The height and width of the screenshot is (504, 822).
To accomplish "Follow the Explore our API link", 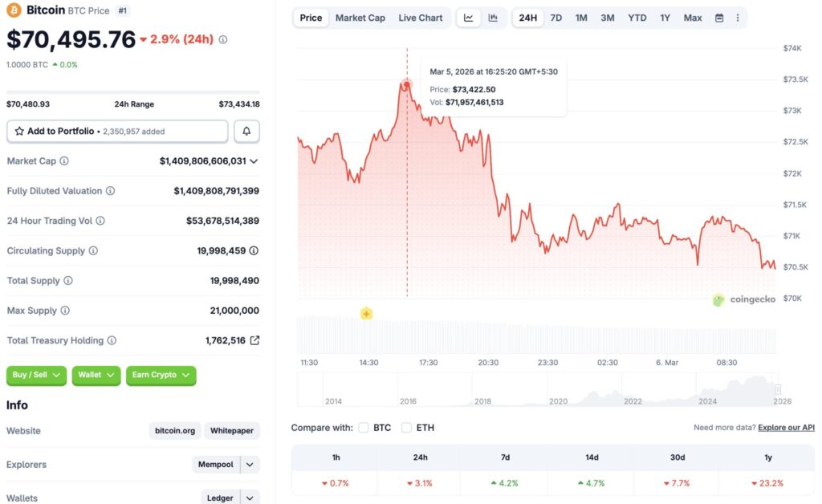I will [x=786, y=428].
